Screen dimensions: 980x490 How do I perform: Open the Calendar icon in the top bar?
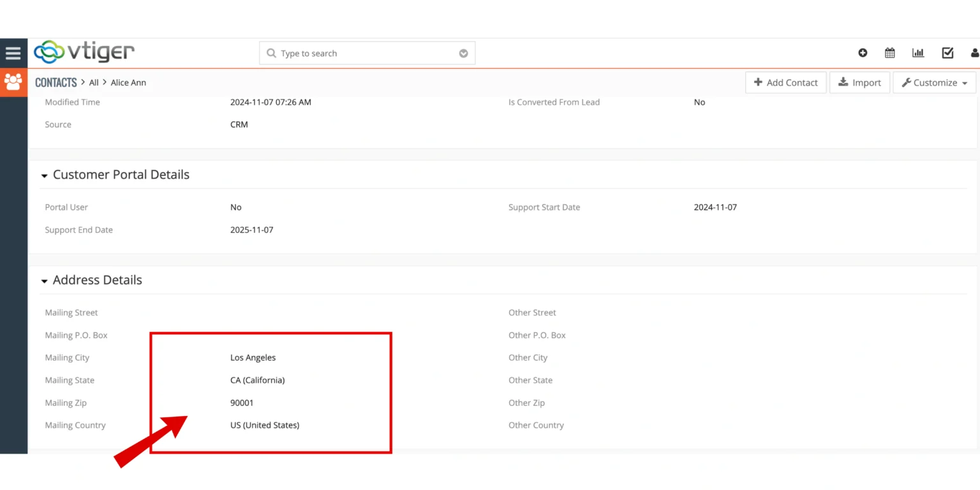pos(889,53)
